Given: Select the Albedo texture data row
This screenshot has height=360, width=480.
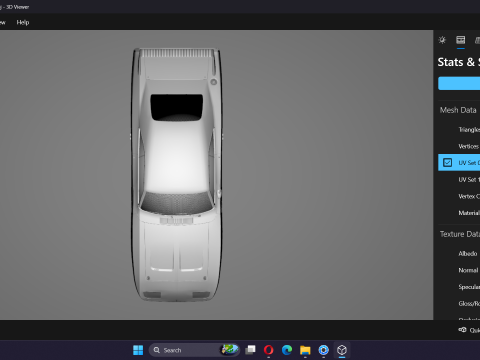Looking at the screenshot, I should pyautogui.click(x=459, y=253).
